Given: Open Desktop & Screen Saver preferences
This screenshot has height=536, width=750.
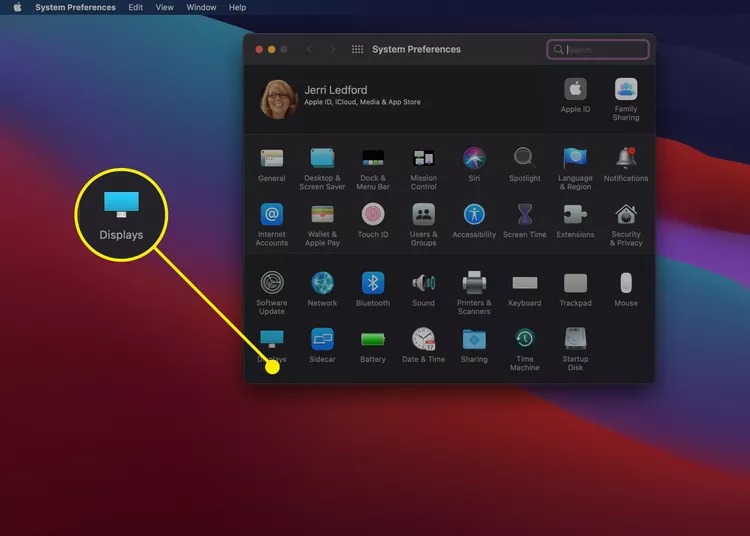Looking at the screenshot, I should [x=322, y=169].
